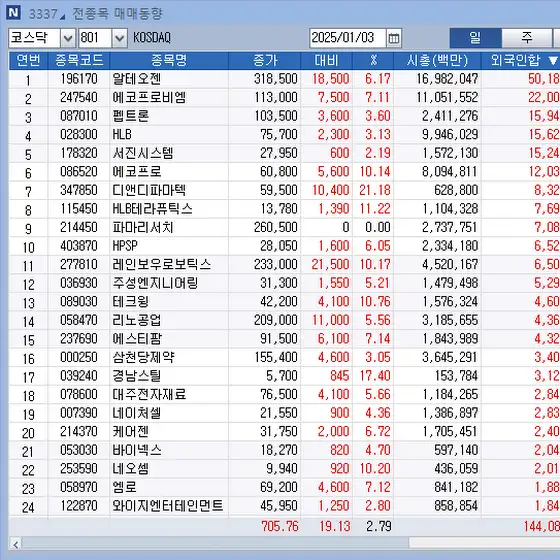Sort by the 종목명 column header
The height and width of the screenshot is (560, 560).
pos(169,60)
